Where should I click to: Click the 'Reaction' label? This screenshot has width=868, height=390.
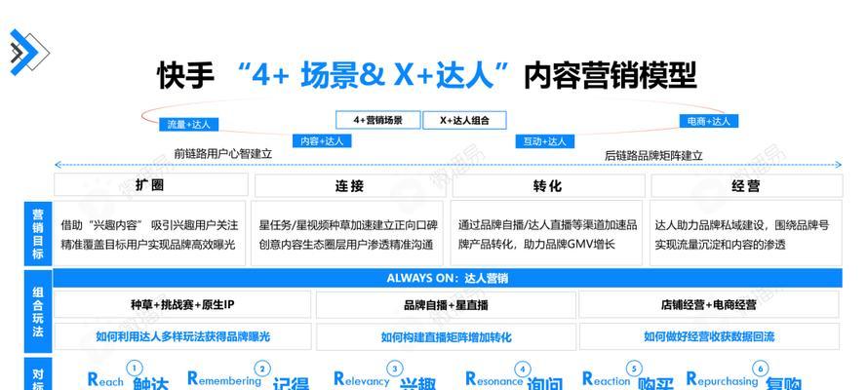point(607,380)
